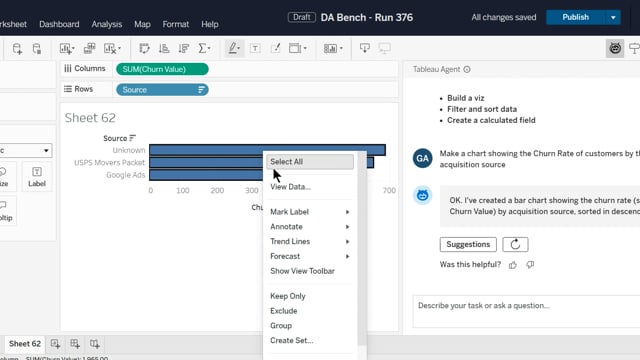Open the Publish dropdown arrow
The height and width of the screenshot is (360, 640).
point(613,18)
